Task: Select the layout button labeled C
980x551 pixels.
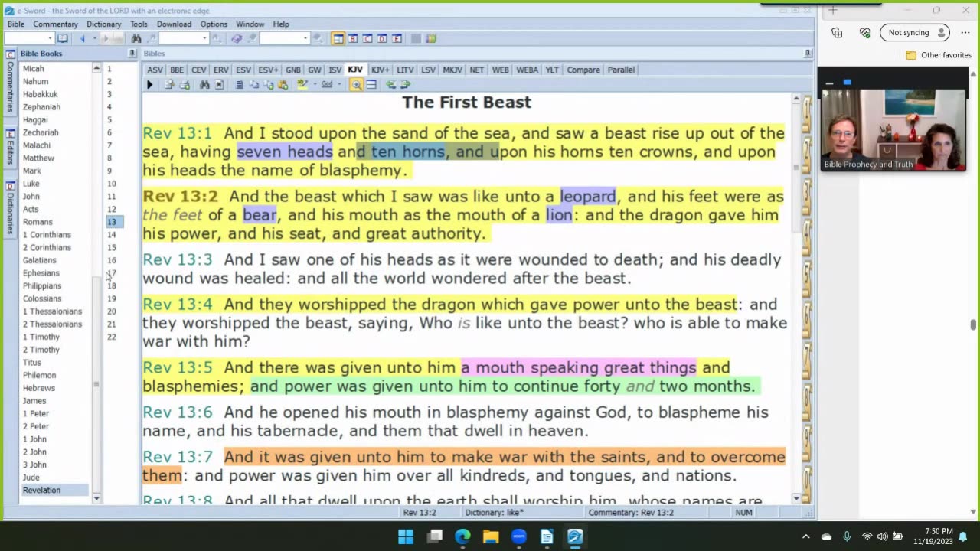Action: [367, 38]
